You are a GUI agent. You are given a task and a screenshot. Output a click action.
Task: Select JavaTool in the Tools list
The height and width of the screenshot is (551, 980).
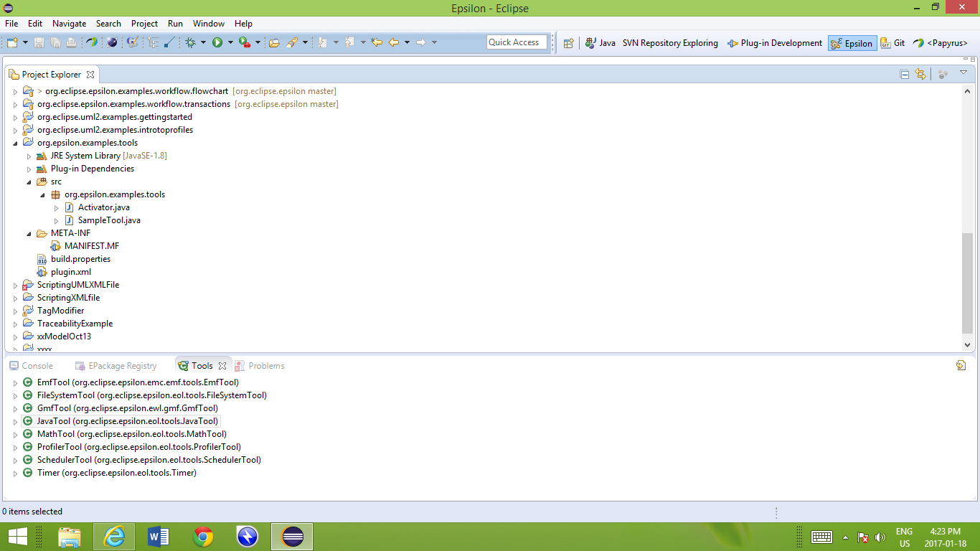pyautogui.click(x=120, y=421)
